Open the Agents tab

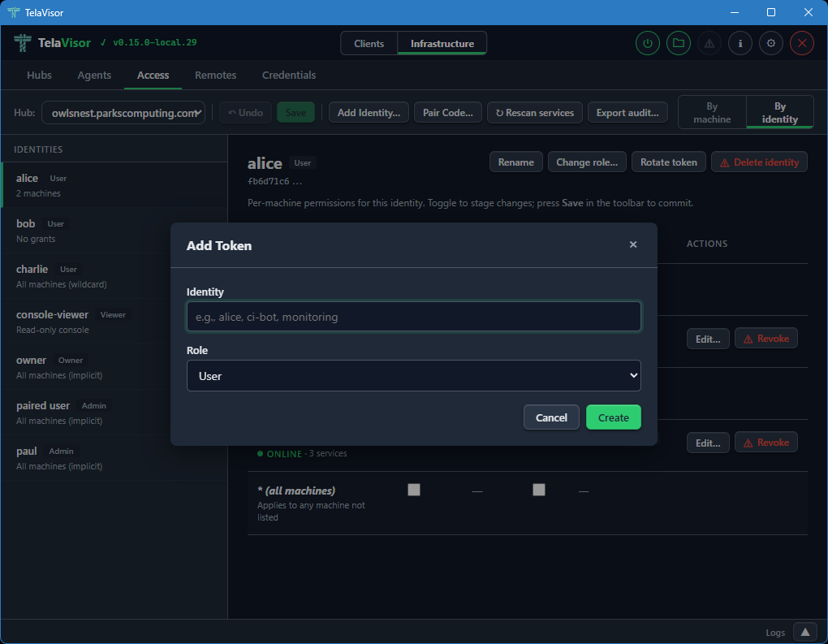pos(94,75)
